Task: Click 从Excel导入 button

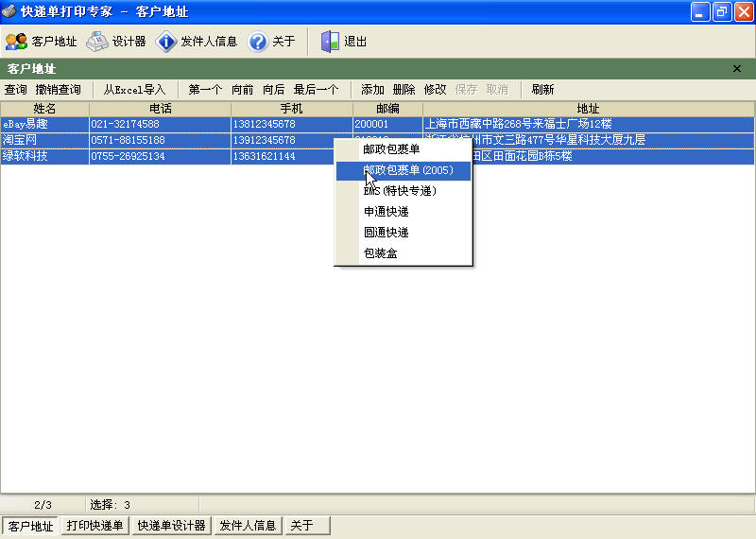Action: tap(134, 90)
